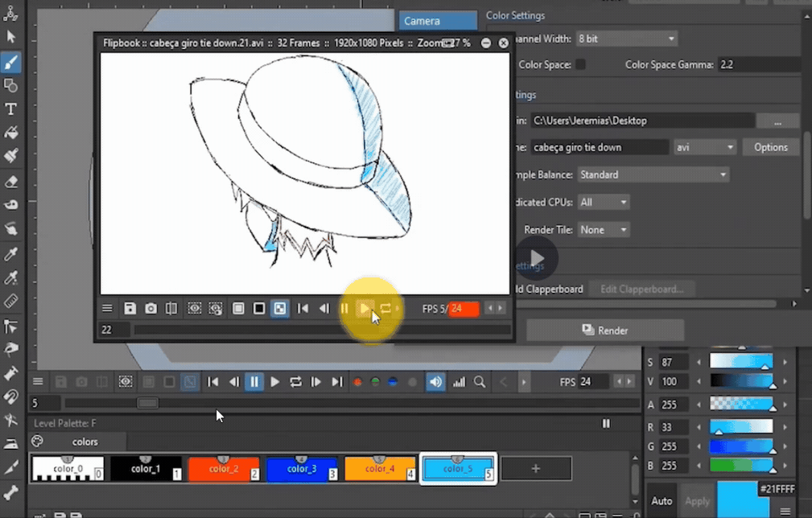Toggle loop playback in the Flipbook
The height and width of the screenshot is (518, 812).
click(386, 308)
